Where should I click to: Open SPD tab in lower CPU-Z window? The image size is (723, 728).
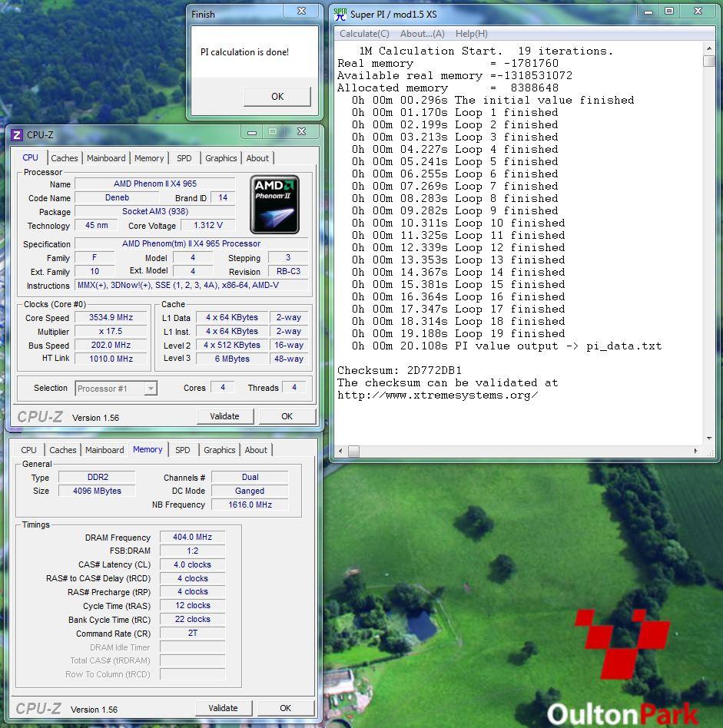pyautogui.click(x=183, y=450)
